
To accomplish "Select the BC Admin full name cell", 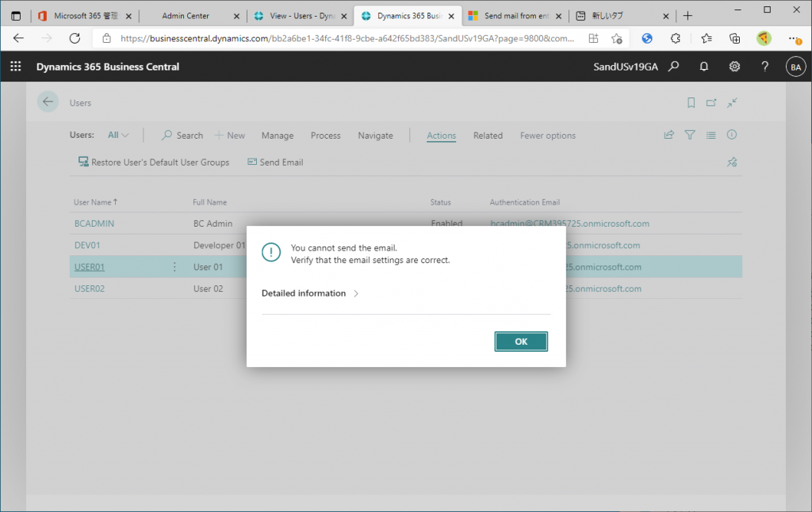I will 213,224.
